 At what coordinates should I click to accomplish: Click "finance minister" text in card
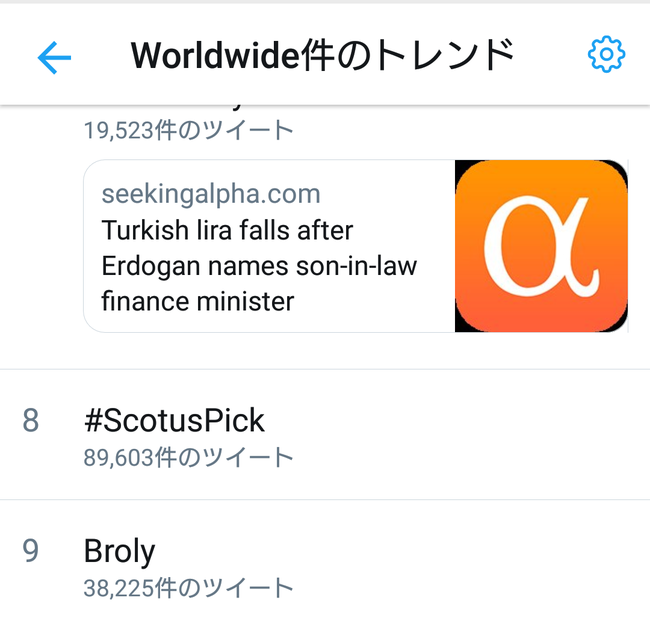[x=198, y=301]
